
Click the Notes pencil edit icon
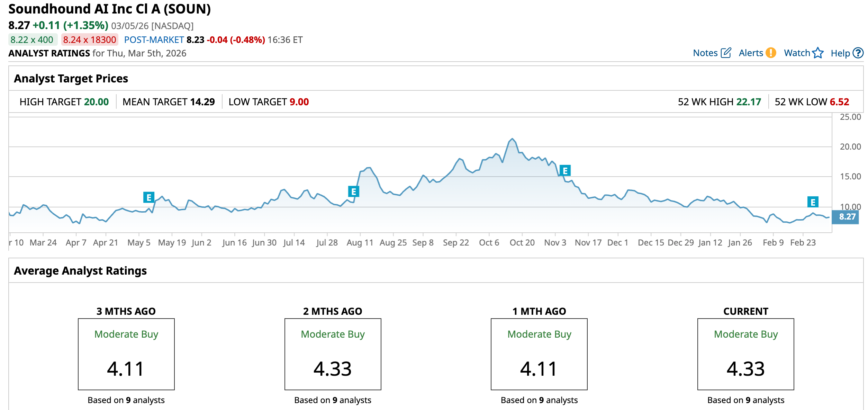click(x=726, y=53)
